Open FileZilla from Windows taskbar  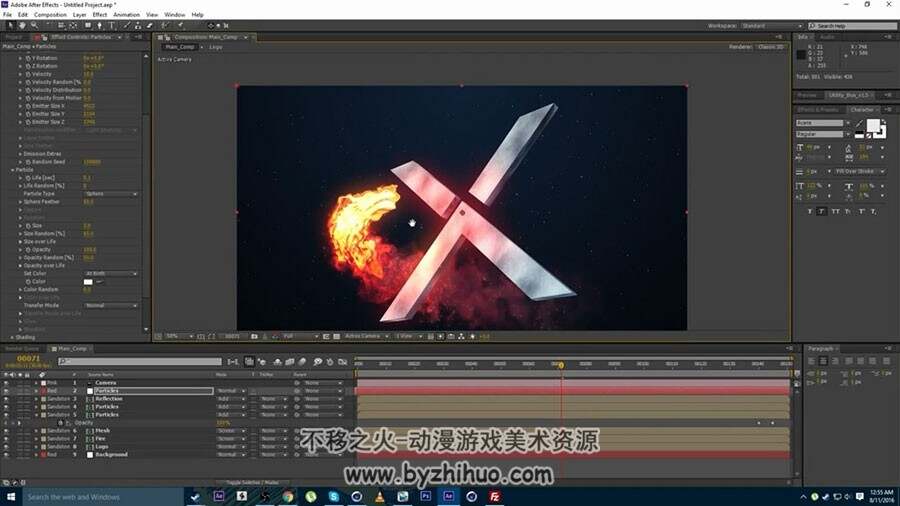pos(495,496)
